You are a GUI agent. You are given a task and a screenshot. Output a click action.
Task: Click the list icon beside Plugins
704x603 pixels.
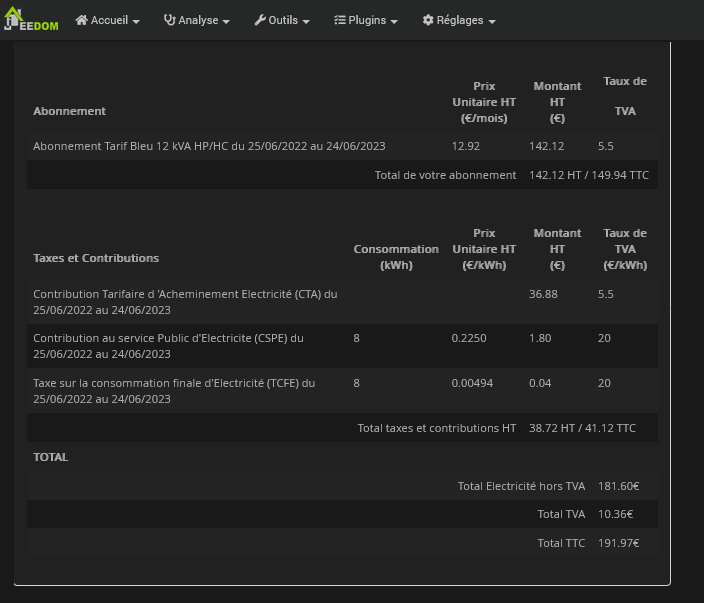pos(340,20)
